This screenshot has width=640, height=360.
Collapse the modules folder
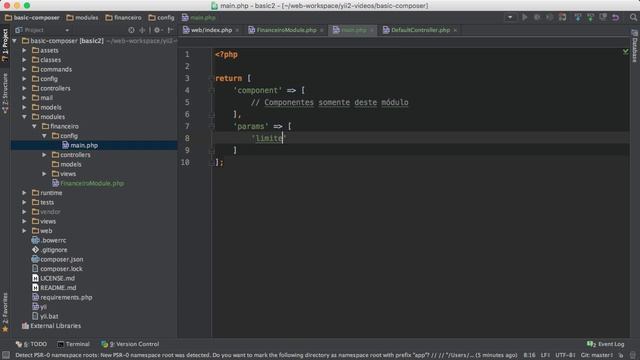tap(24, 117)
